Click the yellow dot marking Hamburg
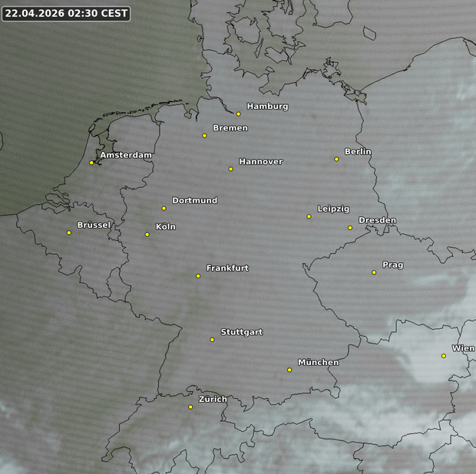476x474 pixels. point(239,114)
